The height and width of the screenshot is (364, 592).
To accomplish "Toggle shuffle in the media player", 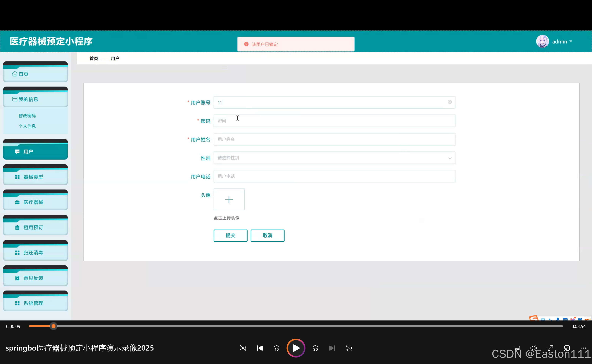I will click(243, 348).
